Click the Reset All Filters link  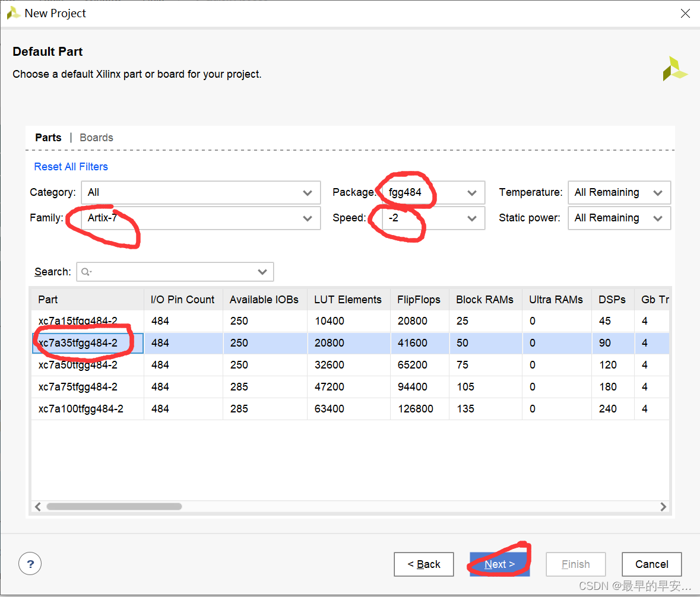tap(71, 167)
